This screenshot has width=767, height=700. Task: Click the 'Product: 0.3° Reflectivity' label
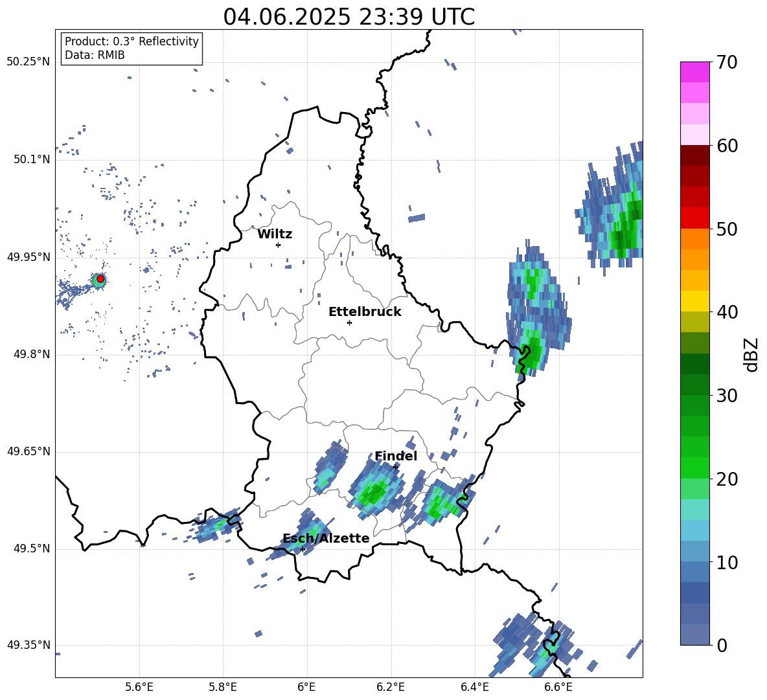tap(132, 41)
